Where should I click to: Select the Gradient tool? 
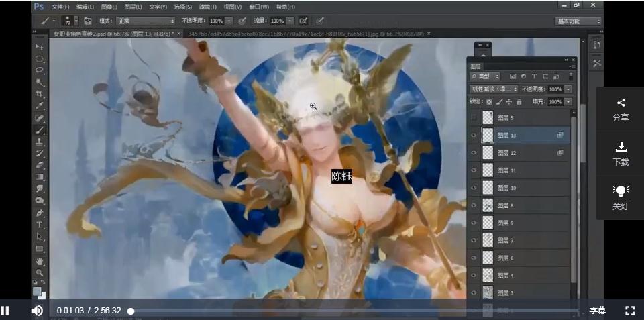[x=40, y=177]
